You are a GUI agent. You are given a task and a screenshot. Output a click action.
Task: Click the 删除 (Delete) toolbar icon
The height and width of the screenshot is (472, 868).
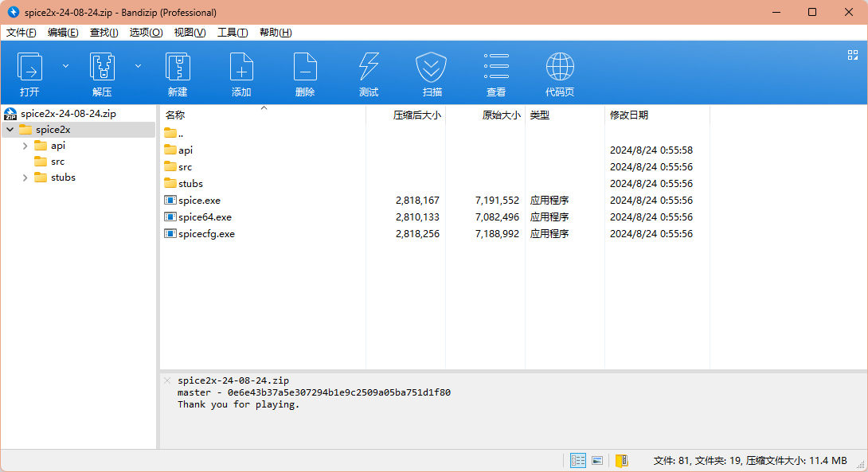coord(305,68)
